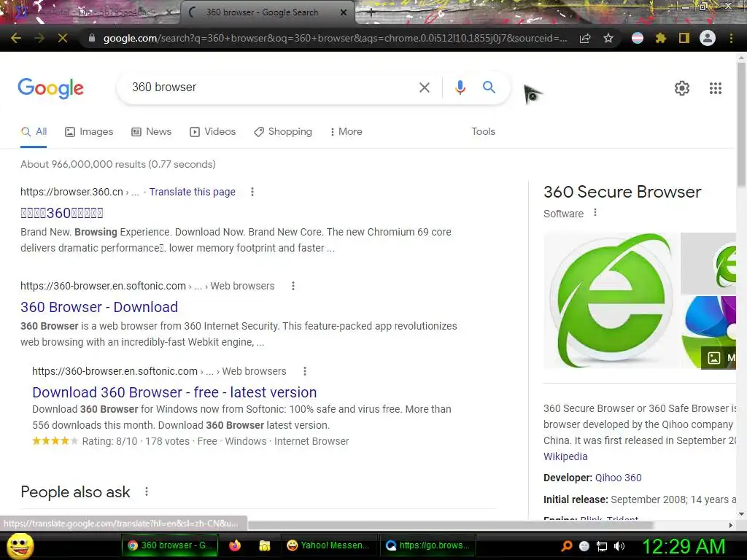Viewport: 747px width, 560px height.
Task: Open Download 360 Browser - free - latest version
Action: (174, 392)
